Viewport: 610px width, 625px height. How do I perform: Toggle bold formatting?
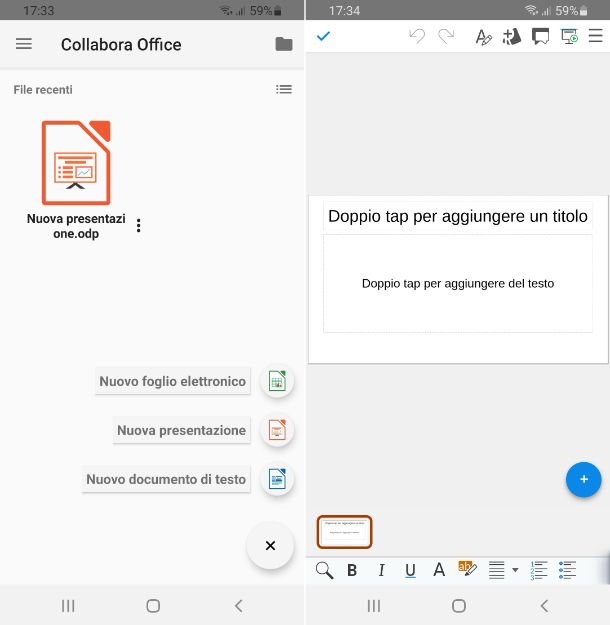pyautogui.click(x=352, y=570)
